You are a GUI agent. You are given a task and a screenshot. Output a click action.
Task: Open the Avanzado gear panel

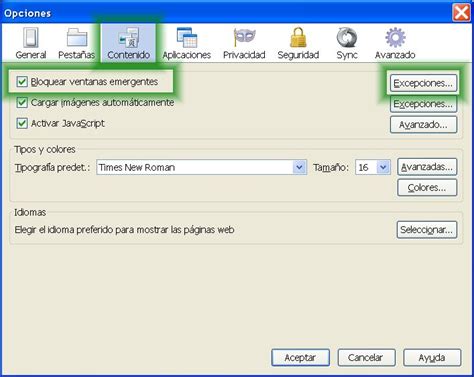click(x=395, y=44)
